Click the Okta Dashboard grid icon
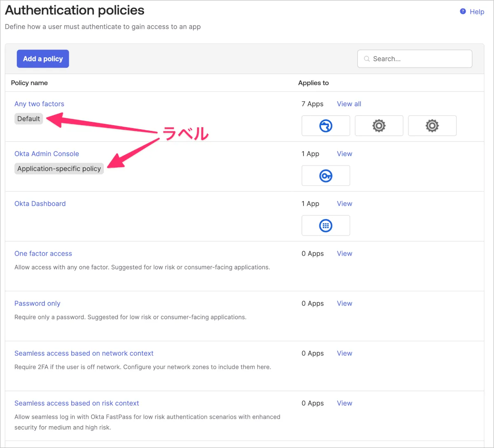The height and width of the screenshot is (448, 494). (326, 226)
